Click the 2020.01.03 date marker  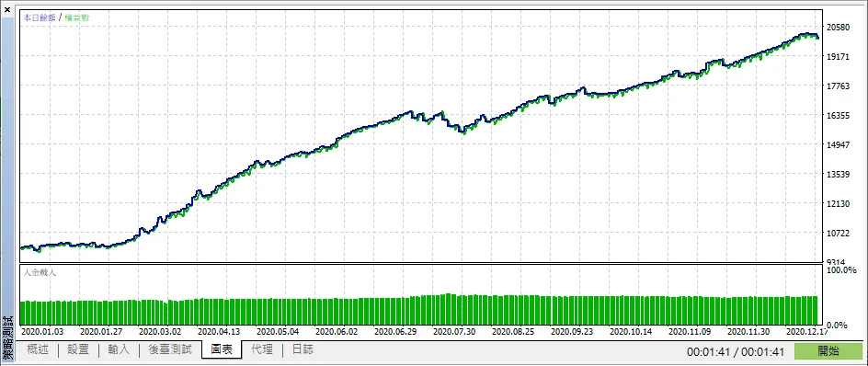42,332
